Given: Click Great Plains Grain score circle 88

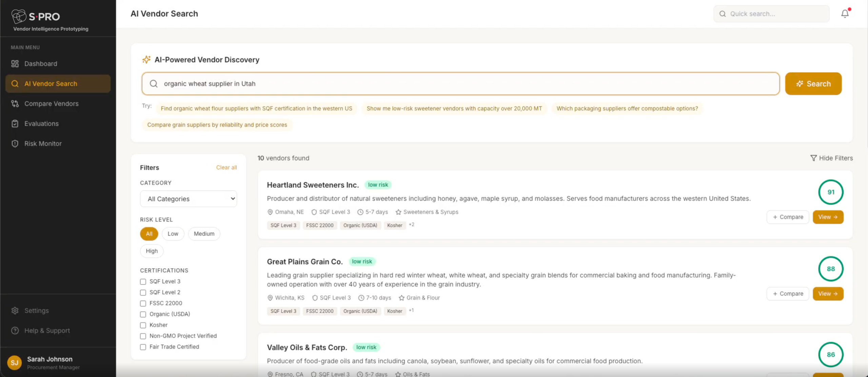Looking at the screenshot, I should (830, 269).
